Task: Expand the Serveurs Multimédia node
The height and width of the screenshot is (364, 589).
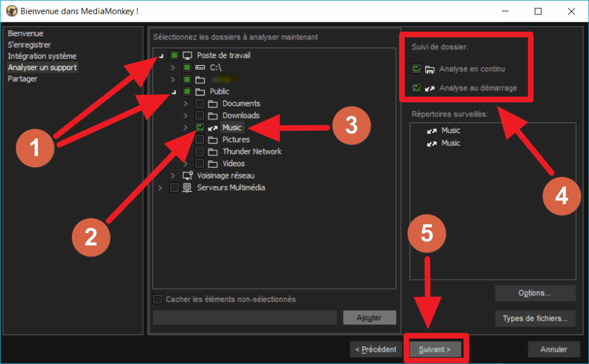Action: 160,187
